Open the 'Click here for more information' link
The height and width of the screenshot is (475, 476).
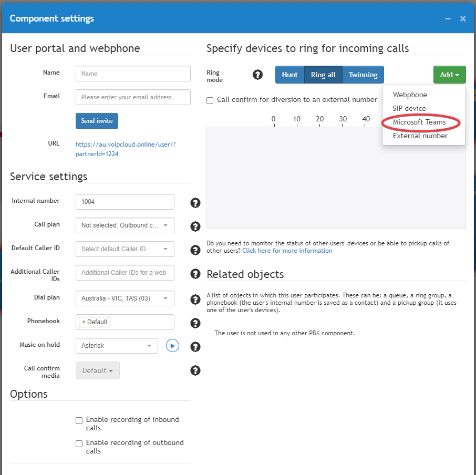pyautogui.click(x=287, y=250)
